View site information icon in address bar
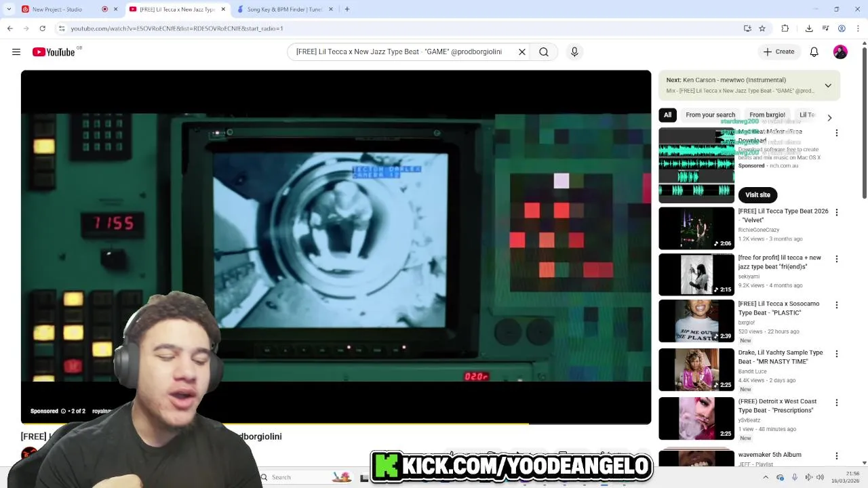Screen dimensions: 868x488 click(62, 28)
